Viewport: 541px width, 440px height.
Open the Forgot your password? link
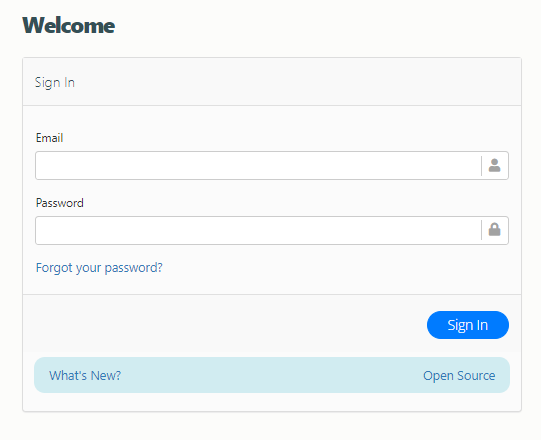tap(99, 268)
